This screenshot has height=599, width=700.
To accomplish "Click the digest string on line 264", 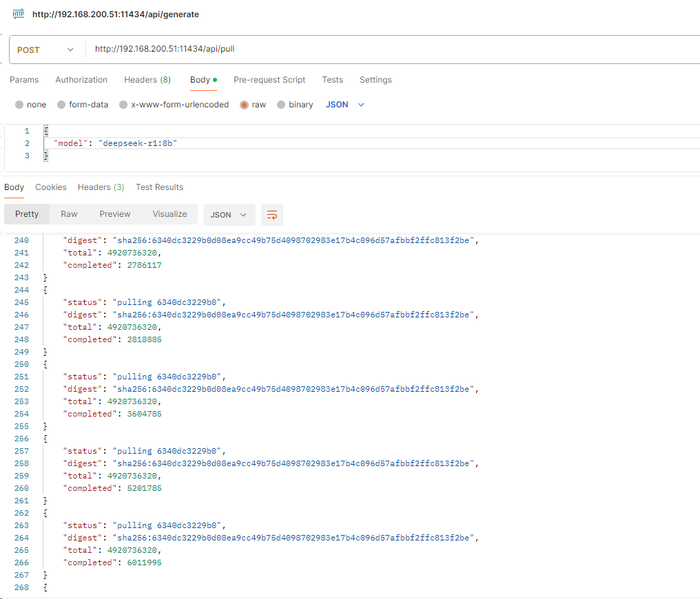I will (294, 538).
